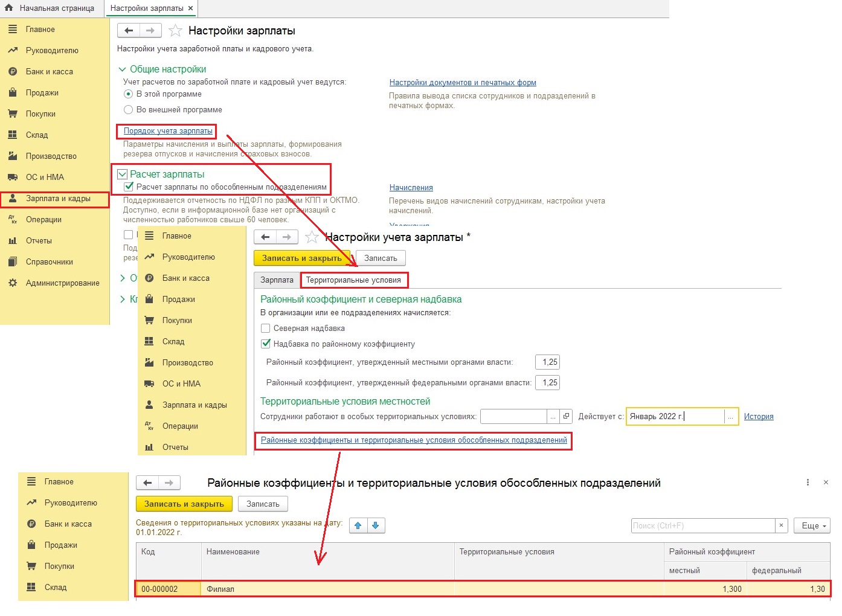Move row down with blue down arrow

click(x=376, y=525)
